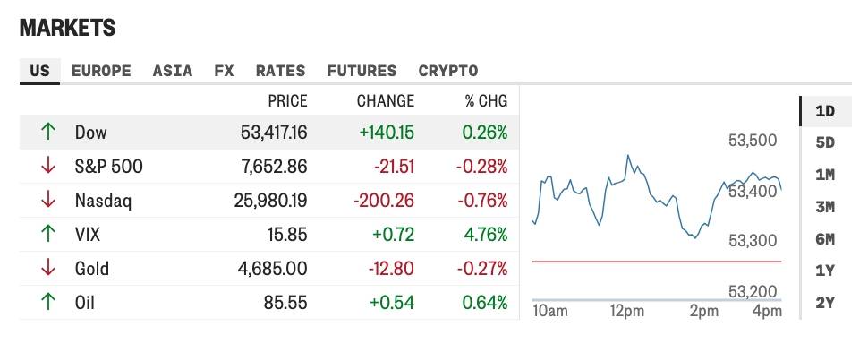The width and height of the screenshot is (868, 344).
Task: Set chart range to 1M
Action: tap(825, 175)
